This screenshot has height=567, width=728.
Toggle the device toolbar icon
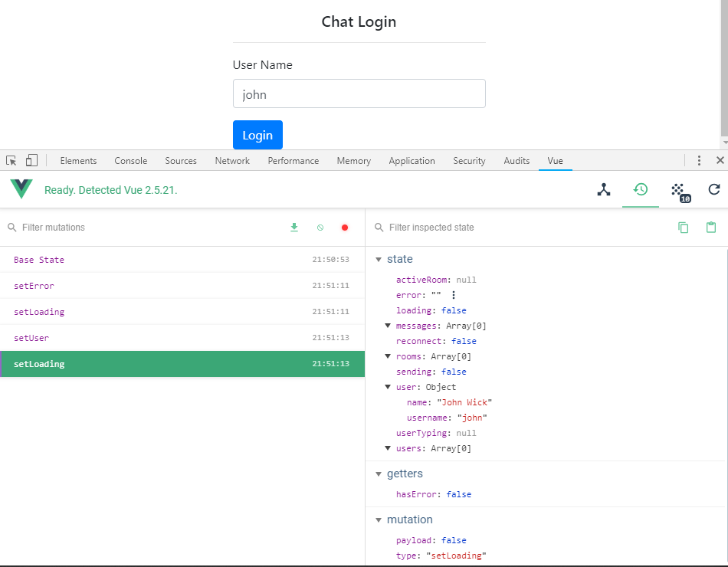pyautogui.click(x=31, y=161)
